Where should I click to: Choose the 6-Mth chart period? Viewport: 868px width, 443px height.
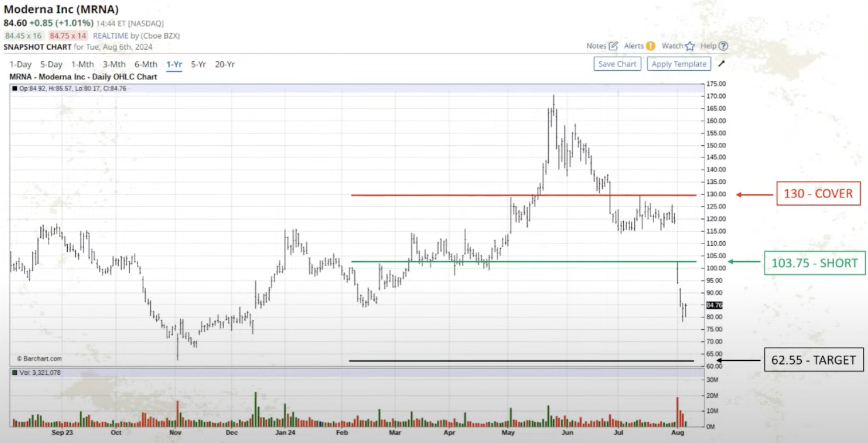click(x=146, y=64)
